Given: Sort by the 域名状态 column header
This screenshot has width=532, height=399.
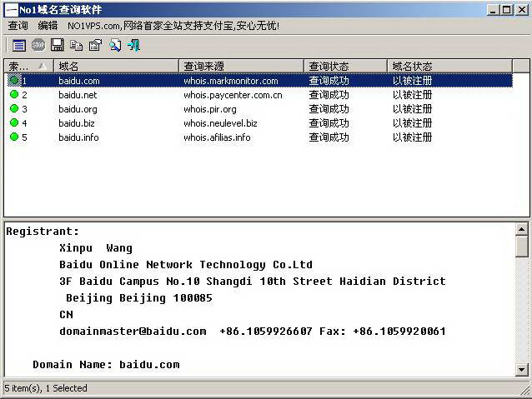Looking at the screenshot, I should coord(449,66).
